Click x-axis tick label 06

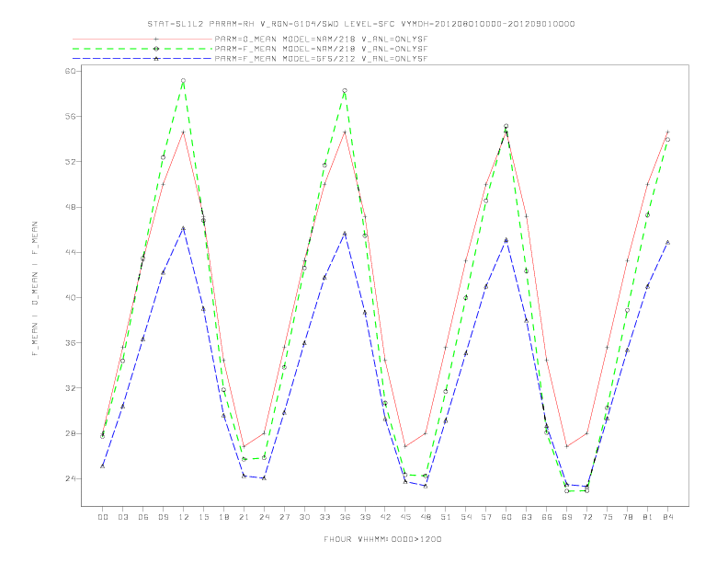143,517
